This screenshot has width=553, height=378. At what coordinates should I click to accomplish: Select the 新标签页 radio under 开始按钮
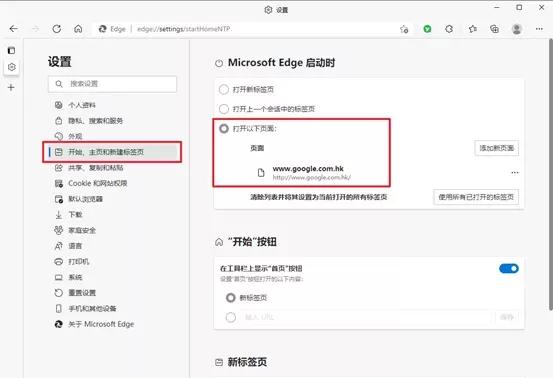pos(231,298)
